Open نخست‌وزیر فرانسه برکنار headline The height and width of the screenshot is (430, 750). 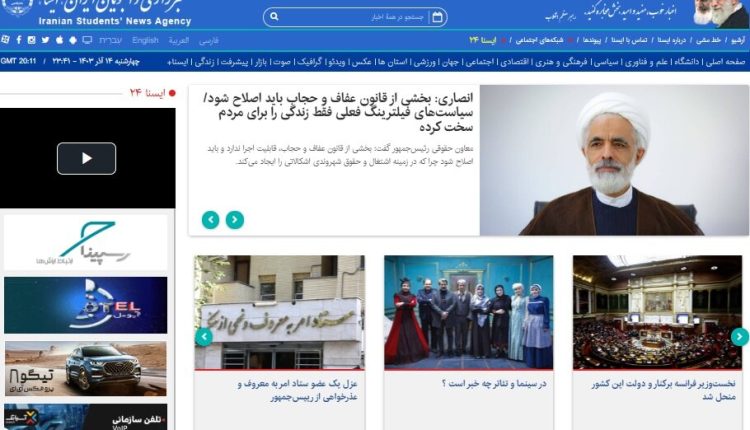coord(663,390)
